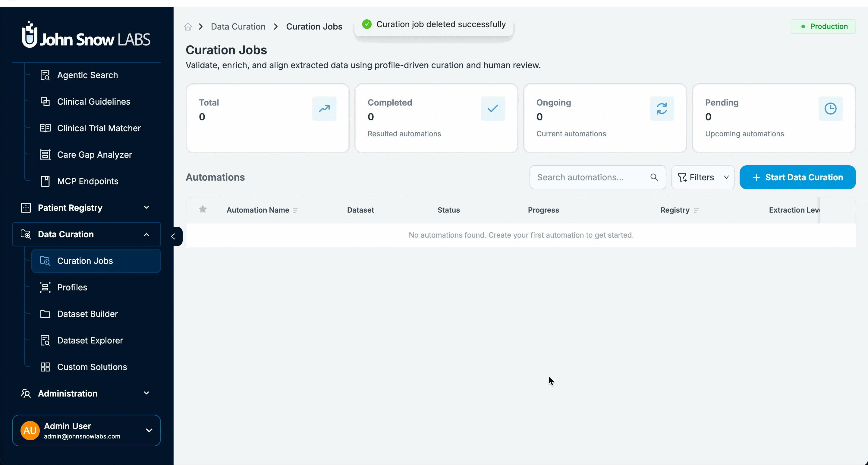Image resolution: width=868 pixels, height=465 pixels.
Task: Click 'Current automations' card text
Action: [x=571, y=134]
